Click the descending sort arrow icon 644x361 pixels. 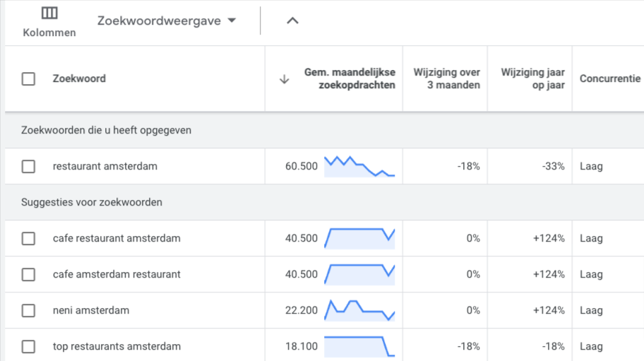pyautogui.click(x=285, y=79)
